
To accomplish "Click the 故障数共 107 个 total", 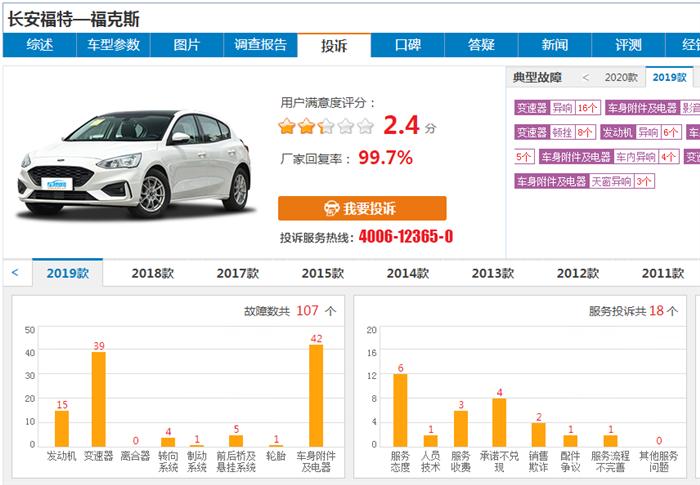I will [x=289, y=311].
